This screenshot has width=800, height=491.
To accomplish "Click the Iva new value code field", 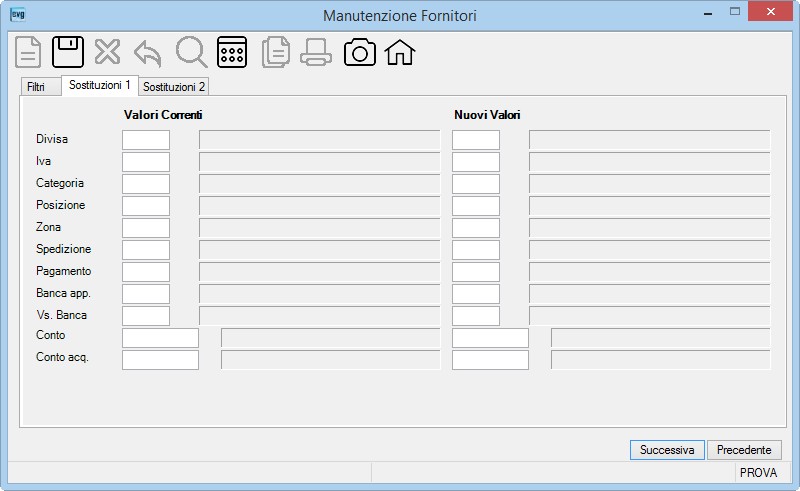I will coord(476,162).
